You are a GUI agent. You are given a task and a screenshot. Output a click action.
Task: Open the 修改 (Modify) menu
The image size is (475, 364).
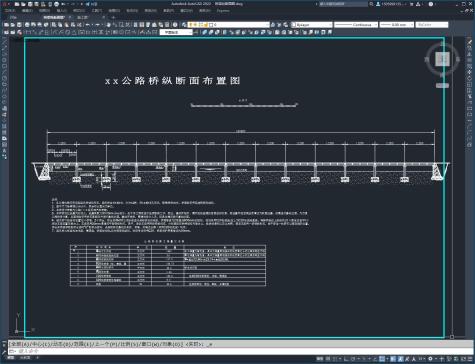point(150,11)
